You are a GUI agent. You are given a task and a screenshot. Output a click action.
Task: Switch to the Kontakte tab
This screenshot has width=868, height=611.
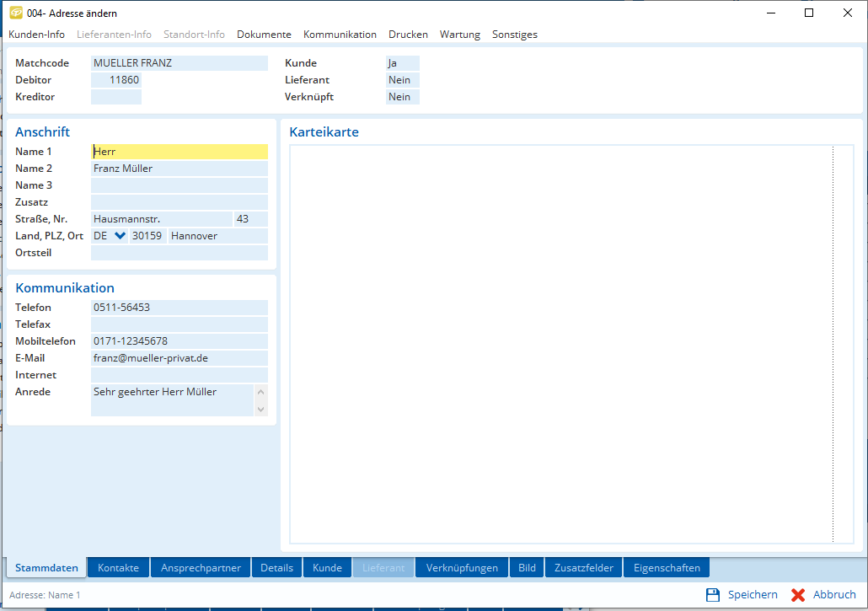[118, 568]
